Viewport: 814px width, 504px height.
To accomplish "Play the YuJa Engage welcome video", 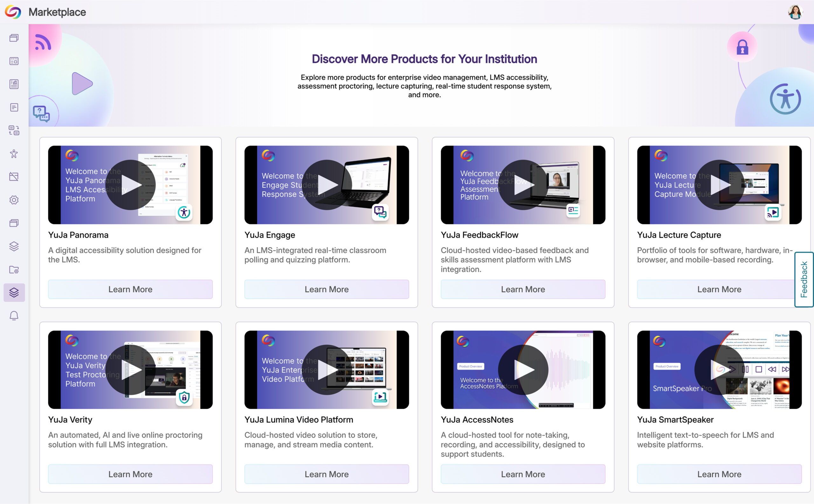I will [327, 185].
